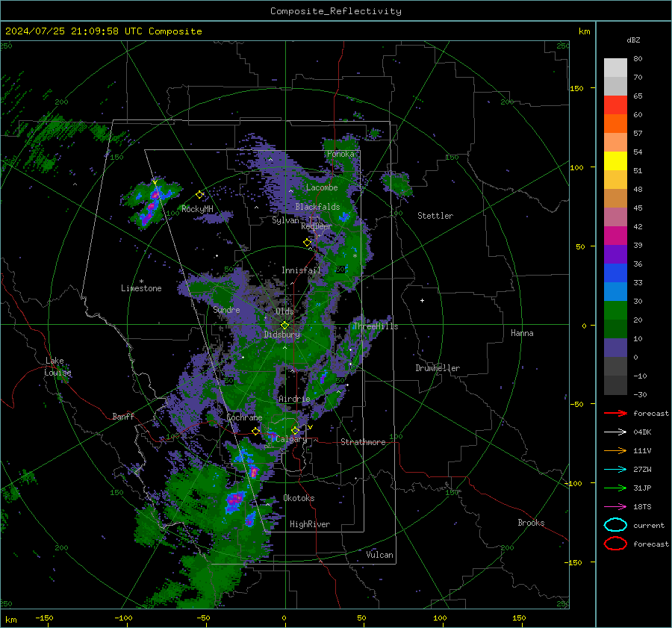Pick the red 60-65 dBZ swatch

pos(615,105)
